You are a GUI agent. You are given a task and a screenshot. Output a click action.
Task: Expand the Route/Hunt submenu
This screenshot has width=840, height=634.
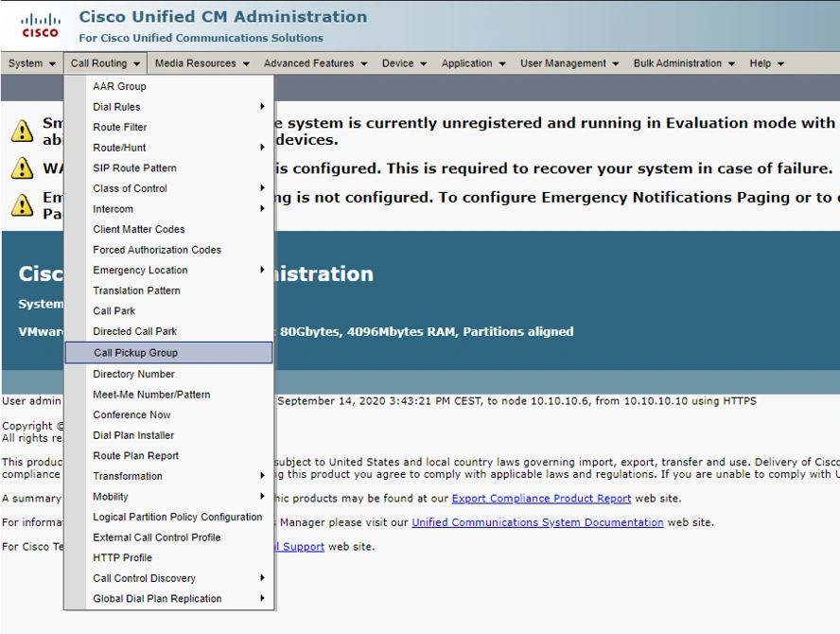[x=168, y=148]
